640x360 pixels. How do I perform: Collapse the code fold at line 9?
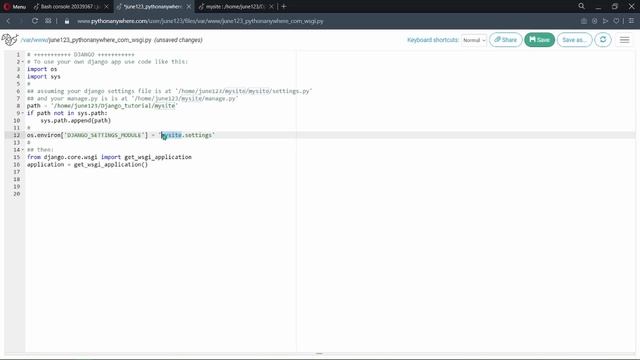click(x=23, y=113)
